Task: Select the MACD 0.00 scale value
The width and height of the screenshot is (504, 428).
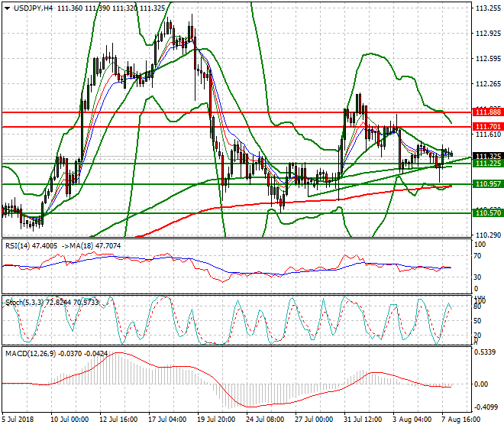Action: (481, 384)
